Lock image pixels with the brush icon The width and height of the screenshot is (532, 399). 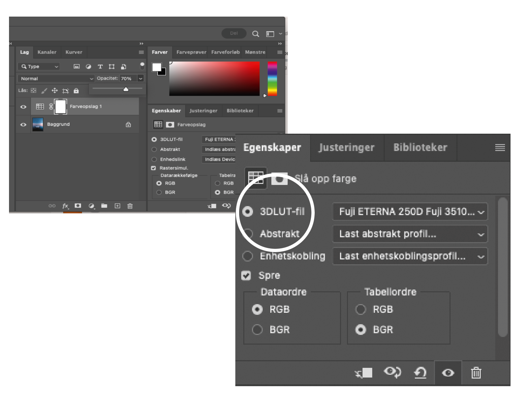tap(44, 91)
